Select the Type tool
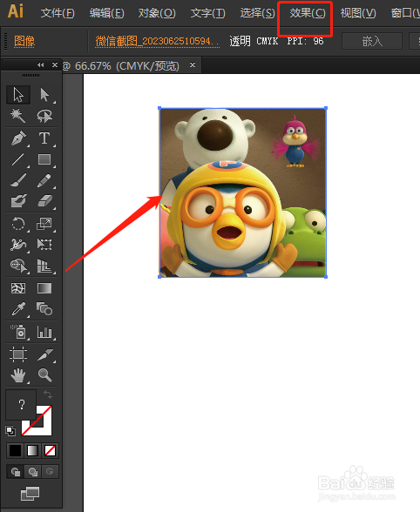Image resolution: width=420 pixels, height=512 pixels. [44, 138]
